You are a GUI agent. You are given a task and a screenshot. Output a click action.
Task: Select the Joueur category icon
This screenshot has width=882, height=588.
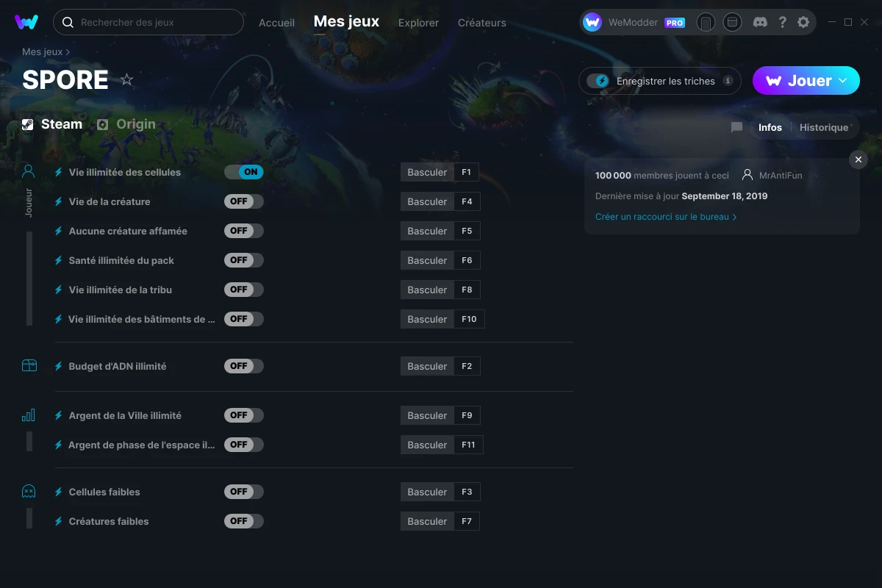[x=29, y=172]
